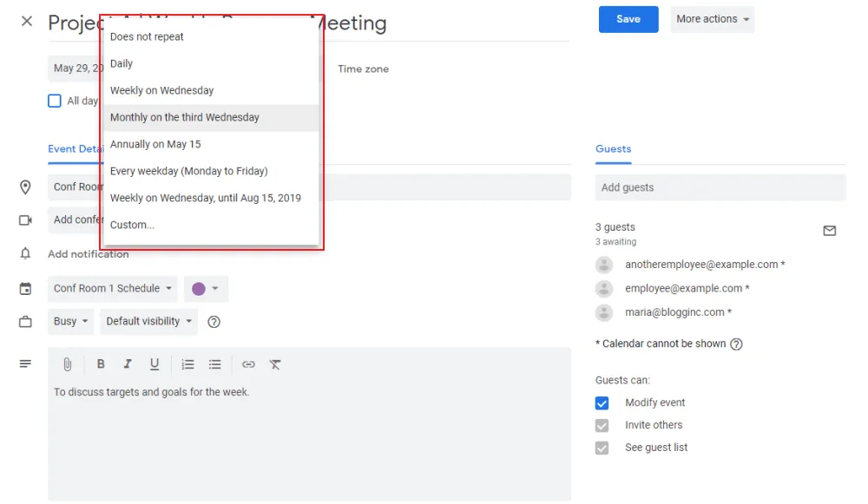Viewport: 868px width, 504px height.
Task: Select Does not repeat option
Action: click(x=211, y=36)
